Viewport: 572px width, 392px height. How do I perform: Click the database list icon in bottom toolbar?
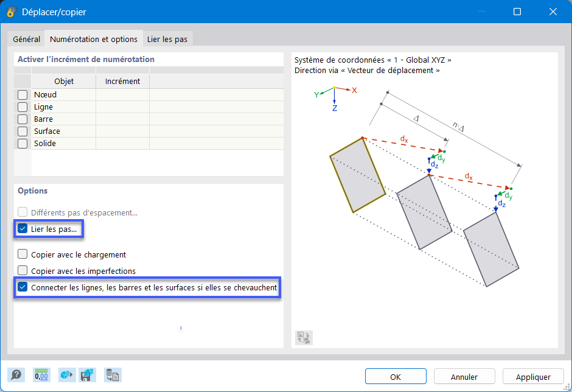[113, 375]
